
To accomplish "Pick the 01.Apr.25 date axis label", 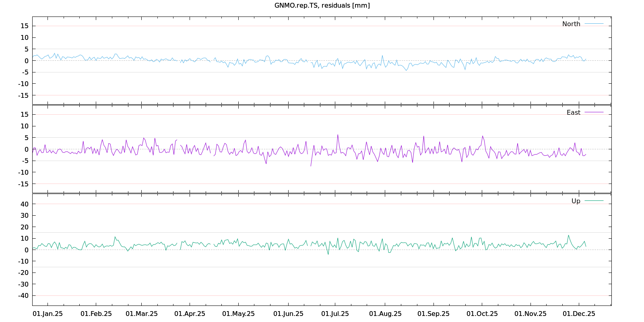I will 190,314.
